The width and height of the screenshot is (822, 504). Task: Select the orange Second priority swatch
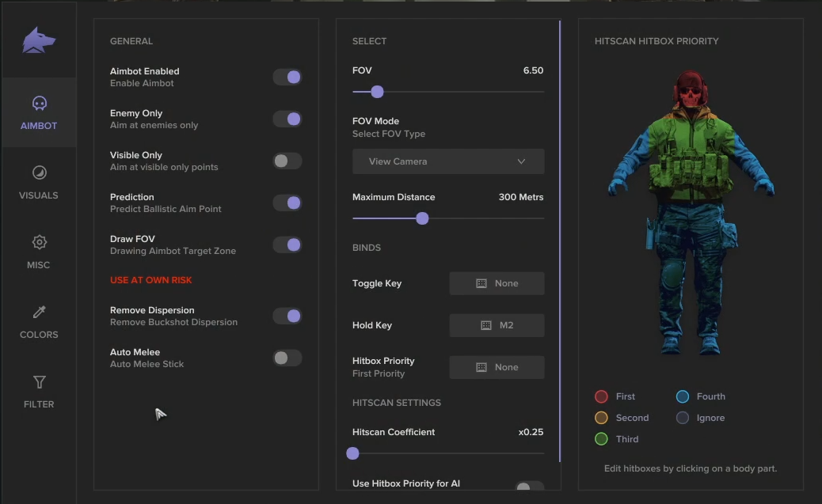pyautogui.click(x=601, y=418)
